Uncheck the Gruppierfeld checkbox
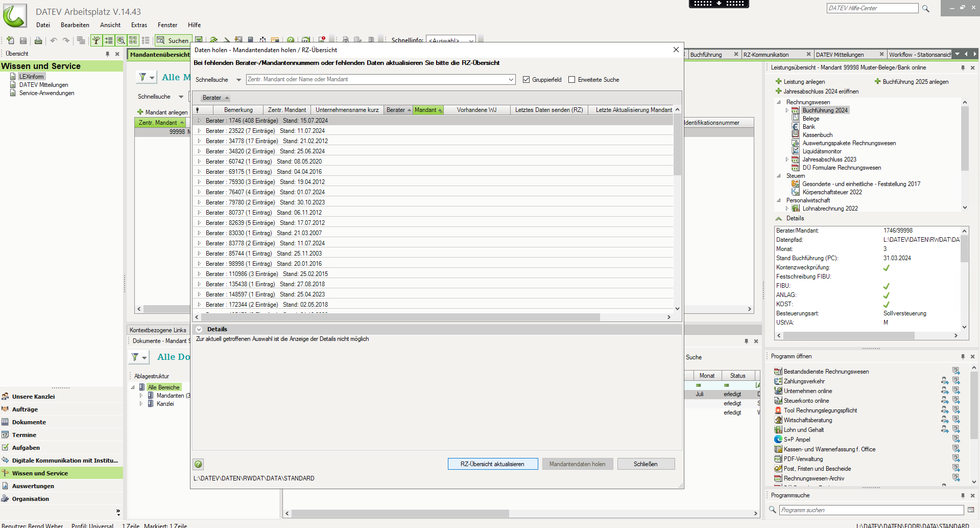 click(x=526, y=80)
